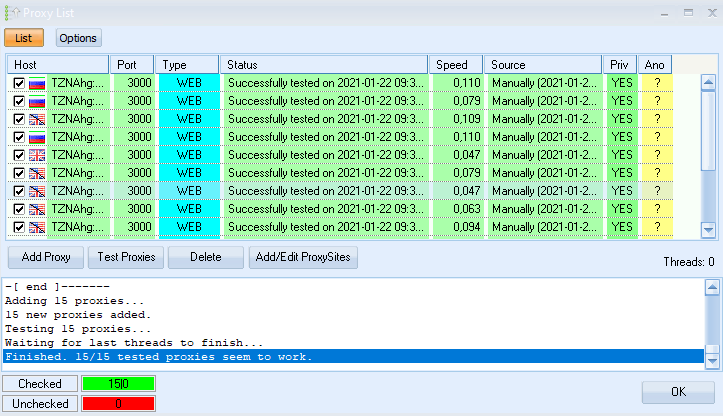The width and height of the screenshot is (723, 416).
Task: Click the Delete button
Action: tap(206, 257)
